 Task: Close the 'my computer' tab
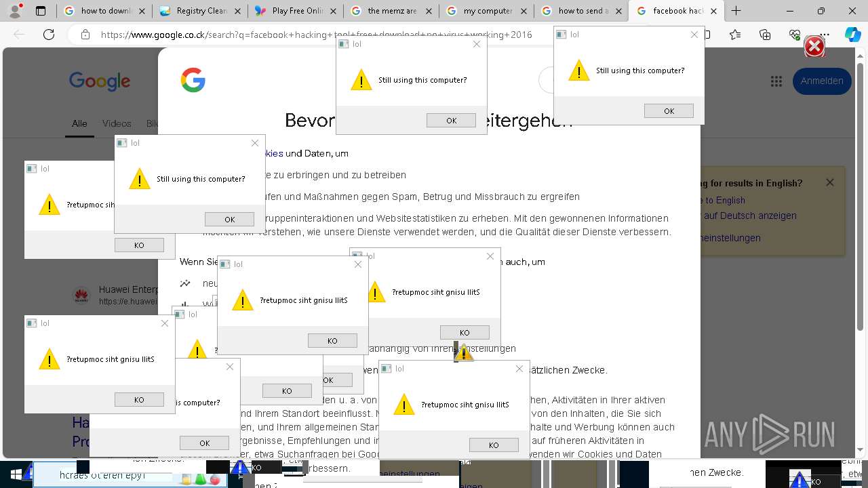(524, 11)
